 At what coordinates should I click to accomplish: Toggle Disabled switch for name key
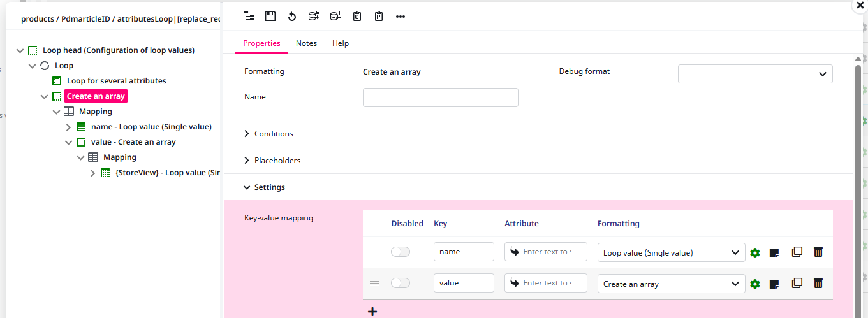coord(401,252)
